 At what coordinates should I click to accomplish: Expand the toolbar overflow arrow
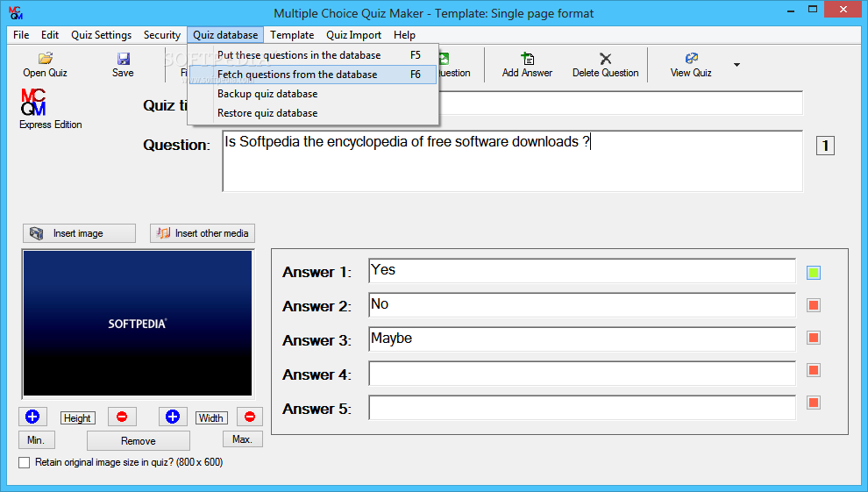736,65
